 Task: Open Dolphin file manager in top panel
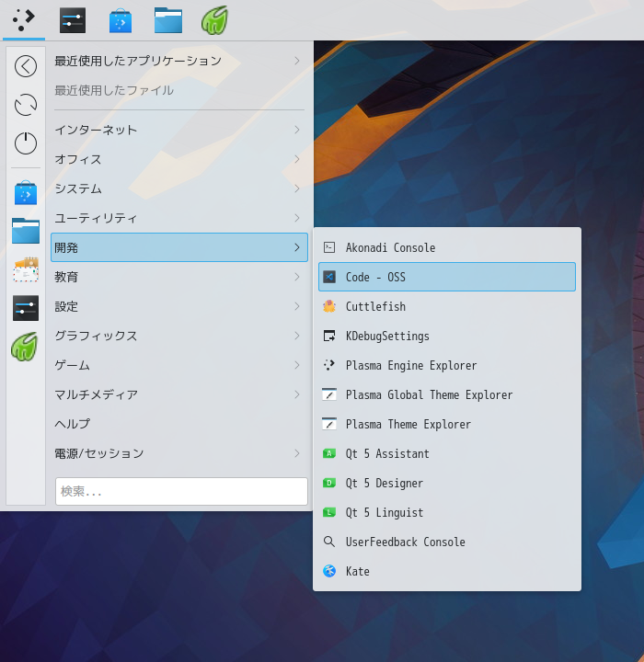coord(168,20)
